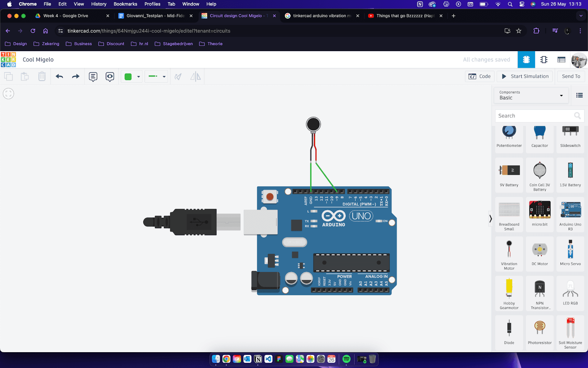Switch to tinkercad arduino vibration tab
Viewport: 588px width, 368px height.
[322, 16]
